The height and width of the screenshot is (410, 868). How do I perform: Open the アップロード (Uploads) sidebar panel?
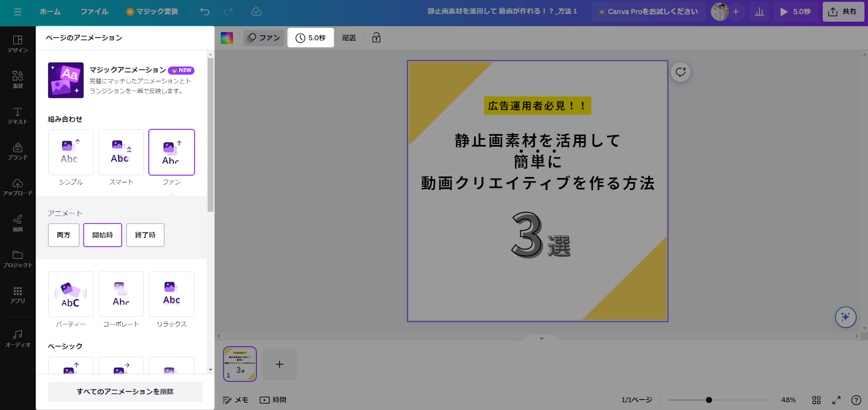17,186
